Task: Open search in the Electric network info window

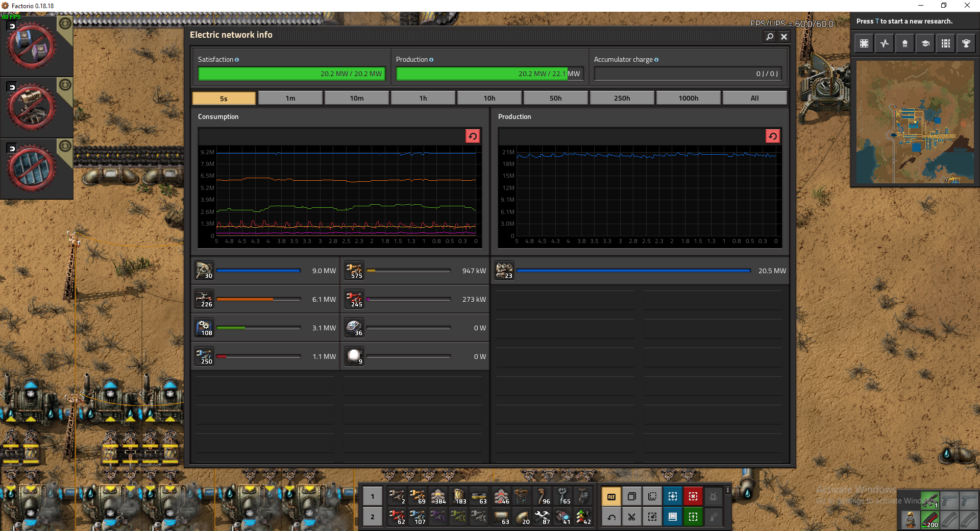Action: (770, 36)
